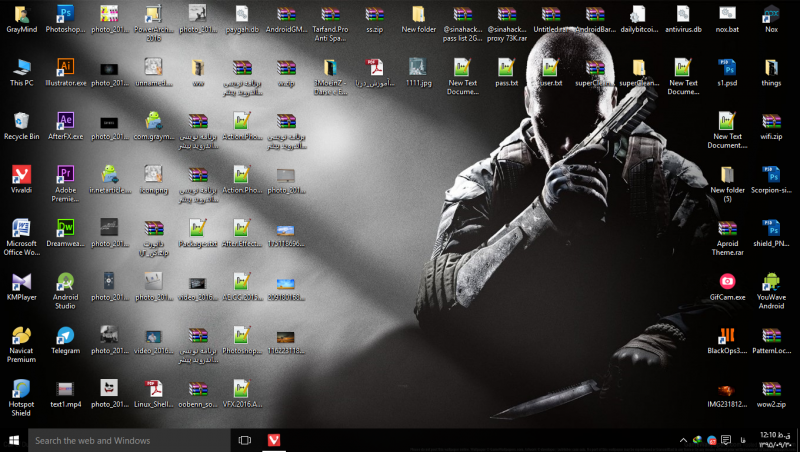The image size is (800, 452).
Task: Select the Recycle Bin icon
Action: [x=21, y=126]
